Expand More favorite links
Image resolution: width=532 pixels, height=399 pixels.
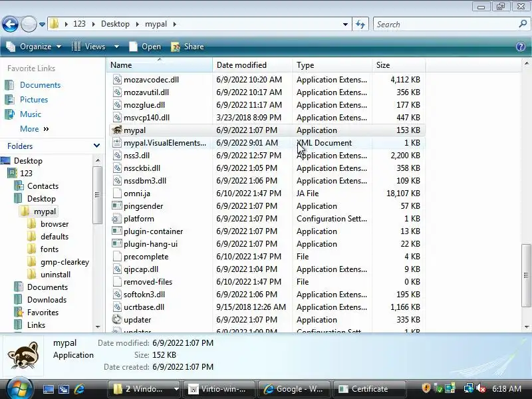[x=35, y=129]
